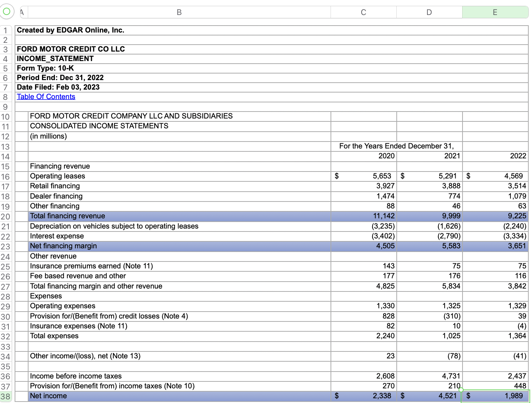
Task: Select the (in millions) cell
Action: 48,136
